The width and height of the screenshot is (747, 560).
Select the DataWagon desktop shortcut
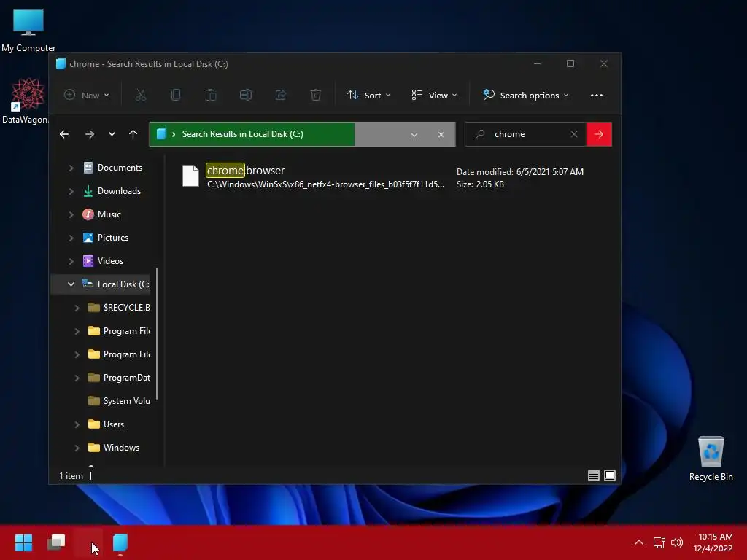26,101
